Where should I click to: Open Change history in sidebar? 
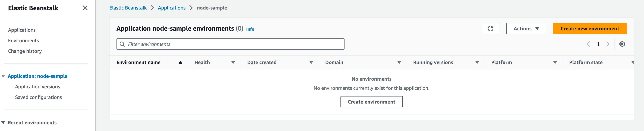point(25,51)
